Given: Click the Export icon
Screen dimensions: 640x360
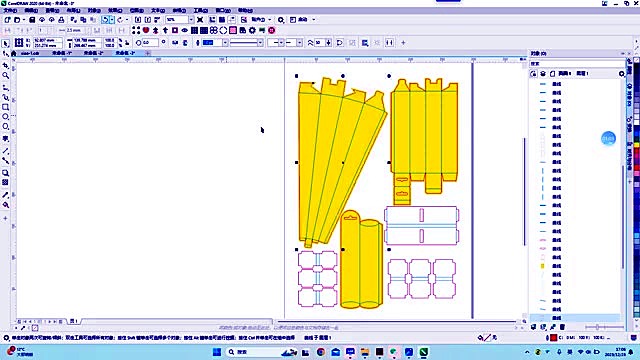Looking at the screenshot, I should [x=148, y=20].
